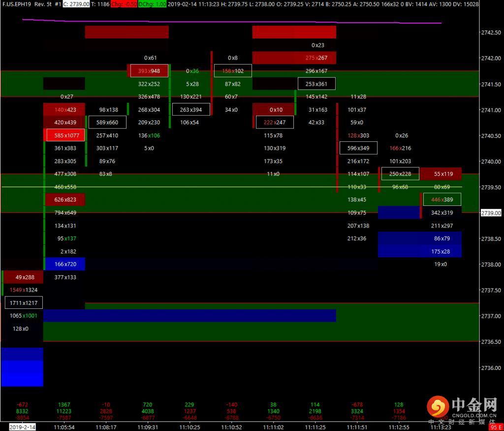This screenshot has height=431, width=504.
Task: Click the highlighted 2739.00 price on the axis
Action: tap(491, 213)
